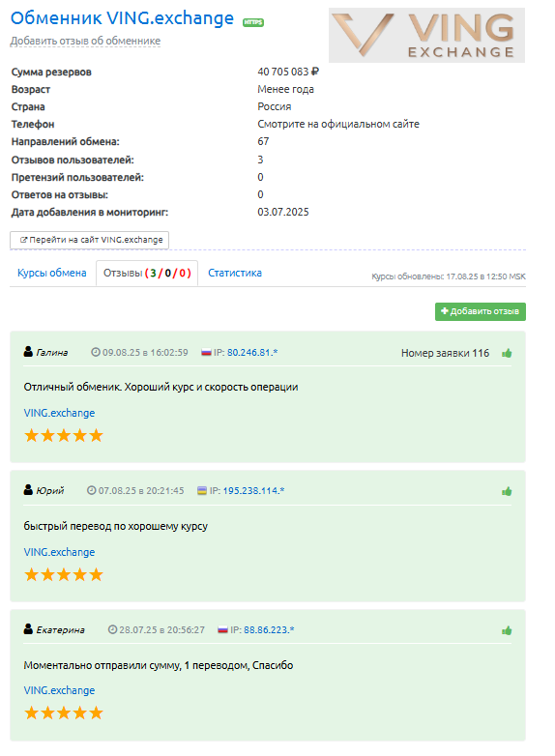
Task: Click VING.exchange link in Екатерина's review
Action: 59,690
